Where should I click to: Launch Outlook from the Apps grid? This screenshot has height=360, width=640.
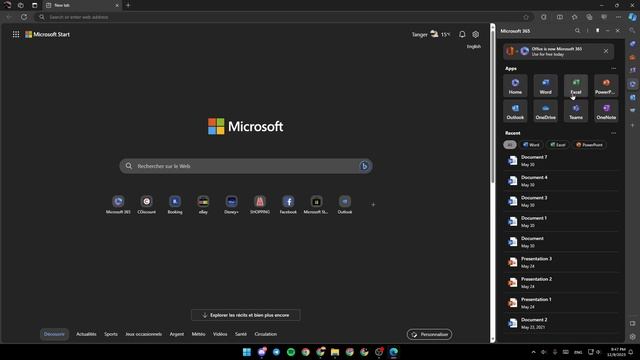coord(515,111)
